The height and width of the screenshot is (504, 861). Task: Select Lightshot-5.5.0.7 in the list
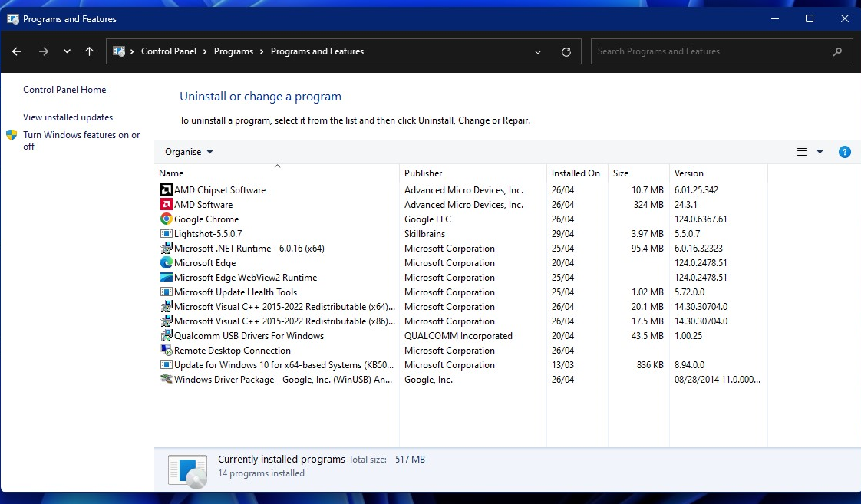[x=208, y=233]
